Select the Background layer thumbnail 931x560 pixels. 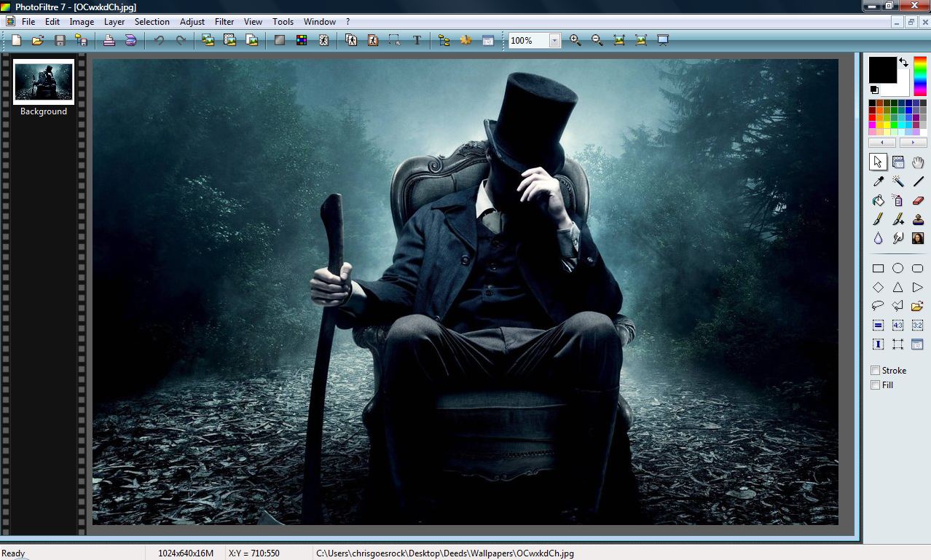coord(44,82)
